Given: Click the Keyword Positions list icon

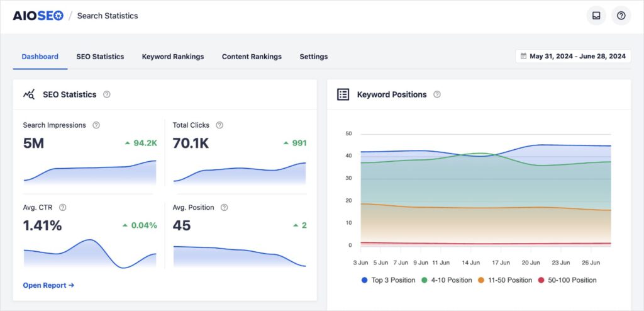Looking at the screenshot, I should (343, 94).
